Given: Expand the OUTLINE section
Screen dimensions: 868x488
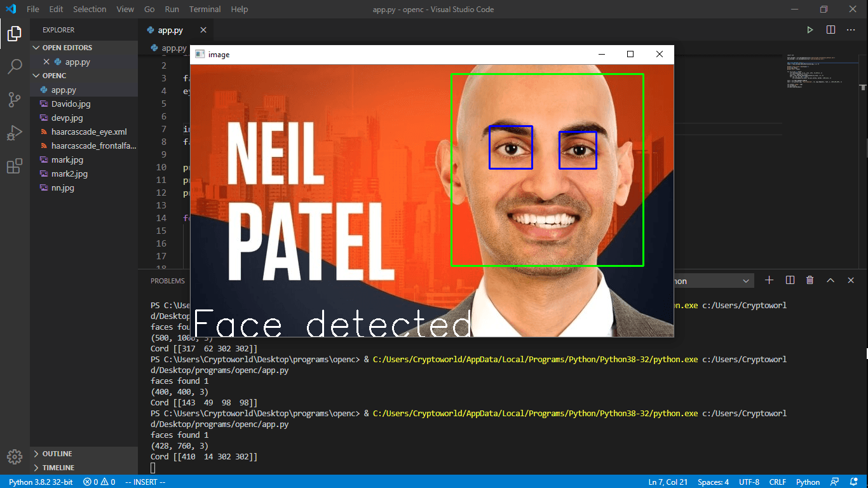Looking at the screenshot, I should (x=57, y=454).
